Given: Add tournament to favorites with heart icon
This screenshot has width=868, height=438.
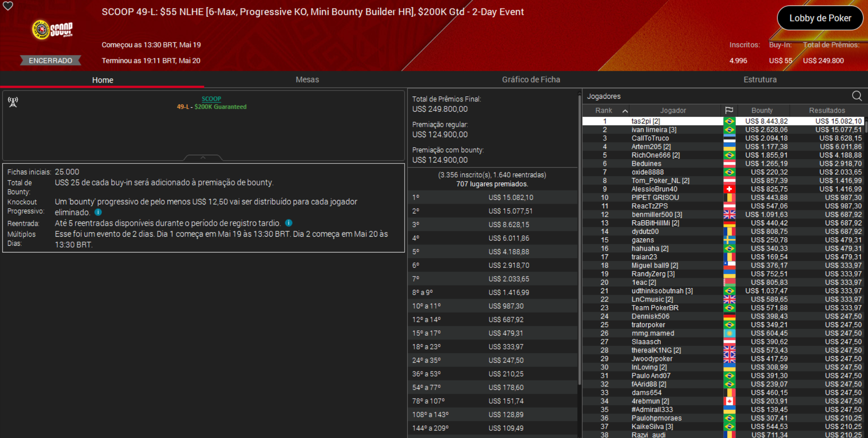Looking at the screenshot, I should 8,6.
